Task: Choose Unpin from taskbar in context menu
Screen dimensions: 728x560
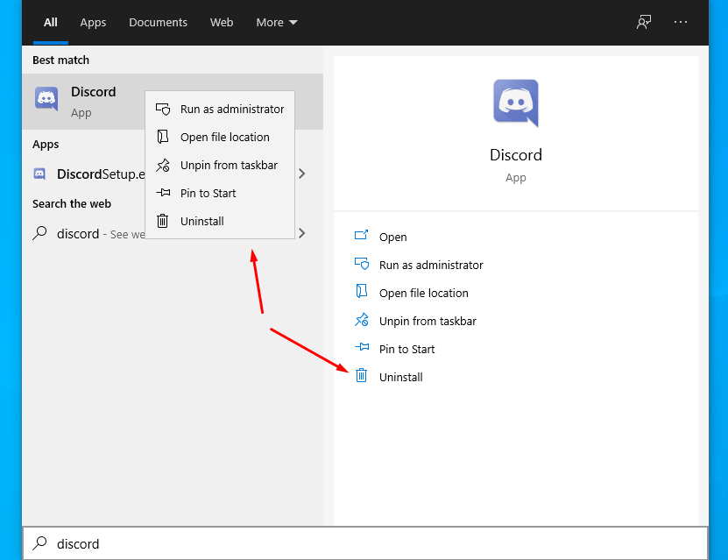Action: tap(220, 165)
